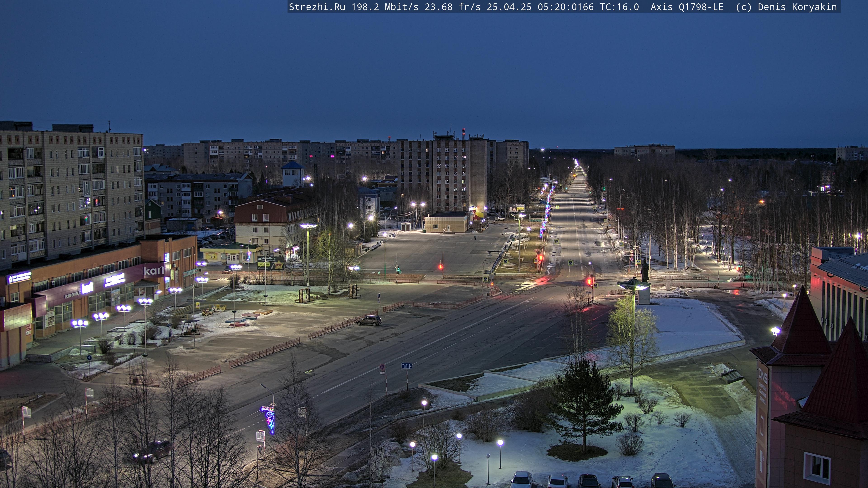The height and width of the screenshot is (488, 868).
Task: Click the "25.04.25" date stamp
Action: (509, 7)
